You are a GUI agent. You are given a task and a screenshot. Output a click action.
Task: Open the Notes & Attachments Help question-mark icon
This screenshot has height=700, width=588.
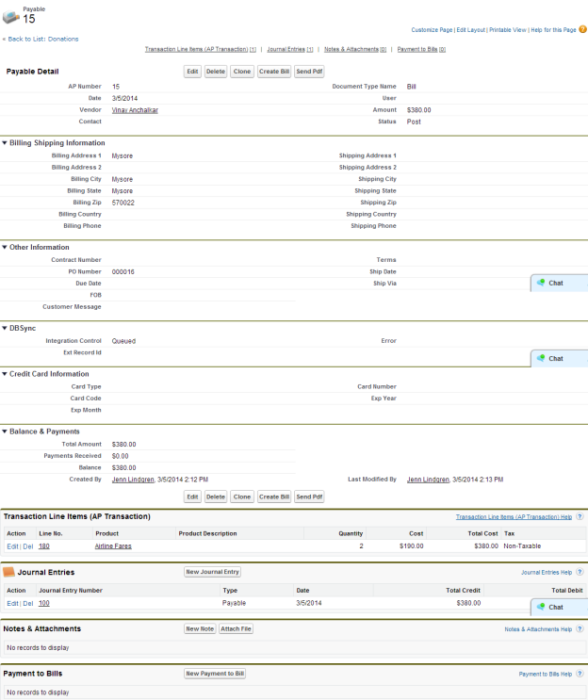(580, 628)
